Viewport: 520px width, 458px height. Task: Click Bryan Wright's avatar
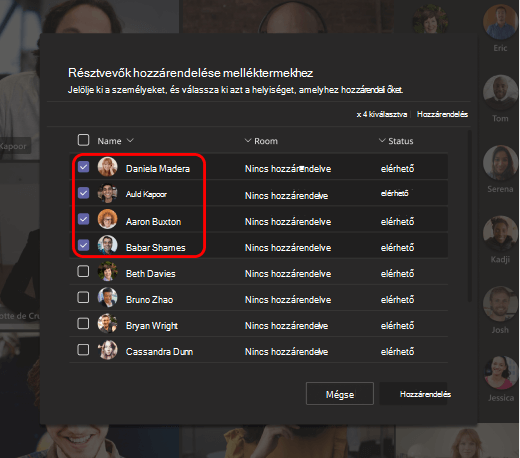[107, 323]
